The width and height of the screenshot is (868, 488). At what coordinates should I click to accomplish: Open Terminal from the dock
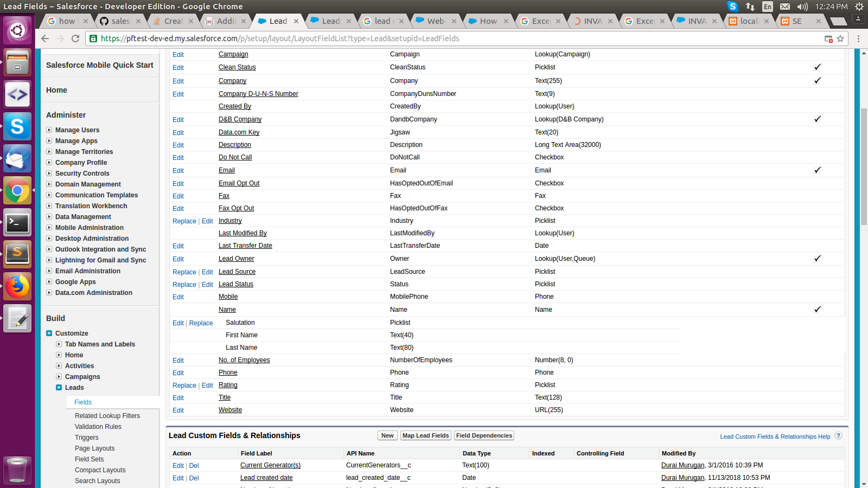pos(17,222)
